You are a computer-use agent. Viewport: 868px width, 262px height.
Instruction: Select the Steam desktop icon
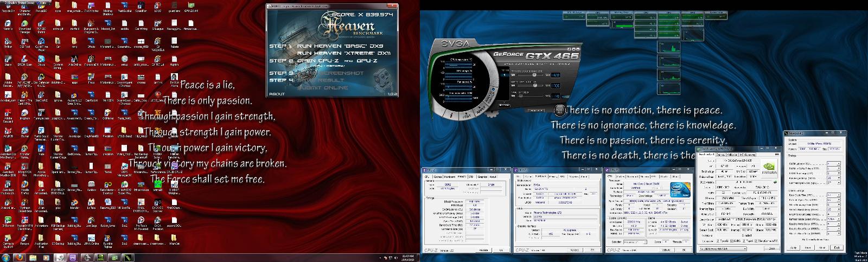(x=8, y=60)
